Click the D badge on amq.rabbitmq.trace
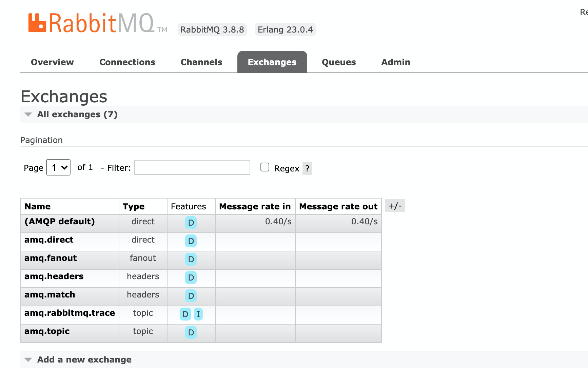The width and height of the screenshot is (588, 372). pos(184,314)
